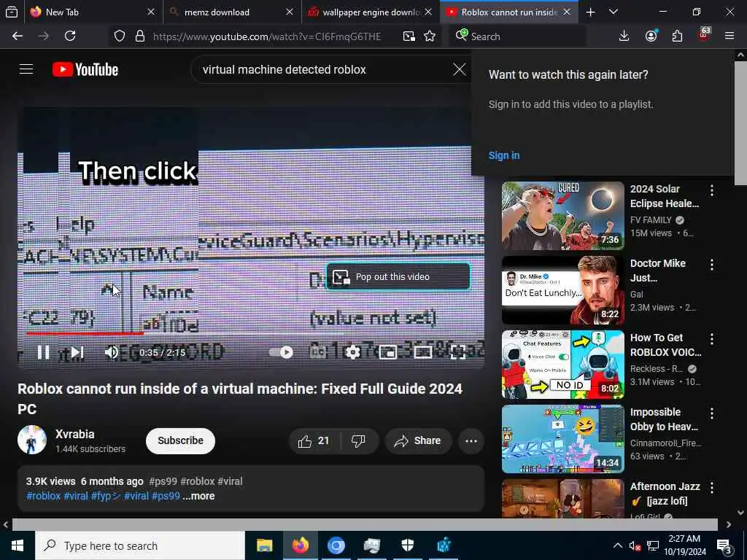The image size is (747, 560).
Task: Open the Windows Start menu
Action: tap(18, 545)
